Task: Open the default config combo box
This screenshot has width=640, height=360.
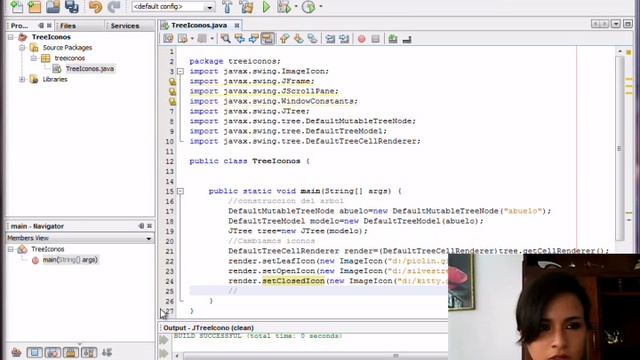Action: click(x=173, y=7)
